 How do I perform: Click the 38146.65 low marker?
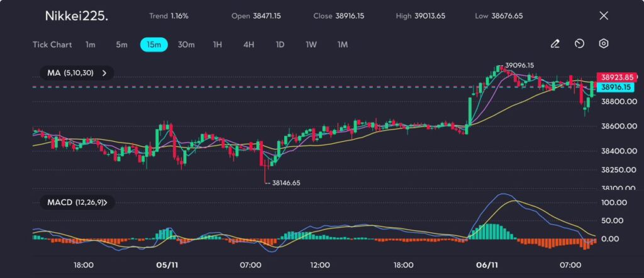click(286, 183)
